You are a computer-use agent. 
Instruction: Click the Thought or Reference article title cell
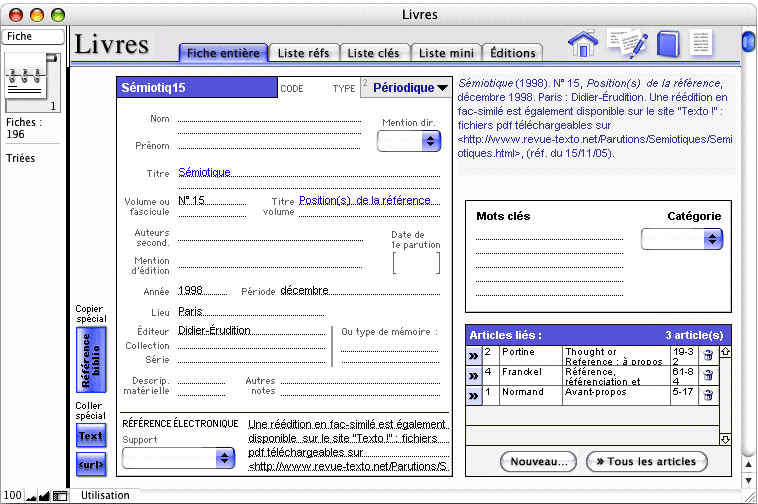coord(616,356)
